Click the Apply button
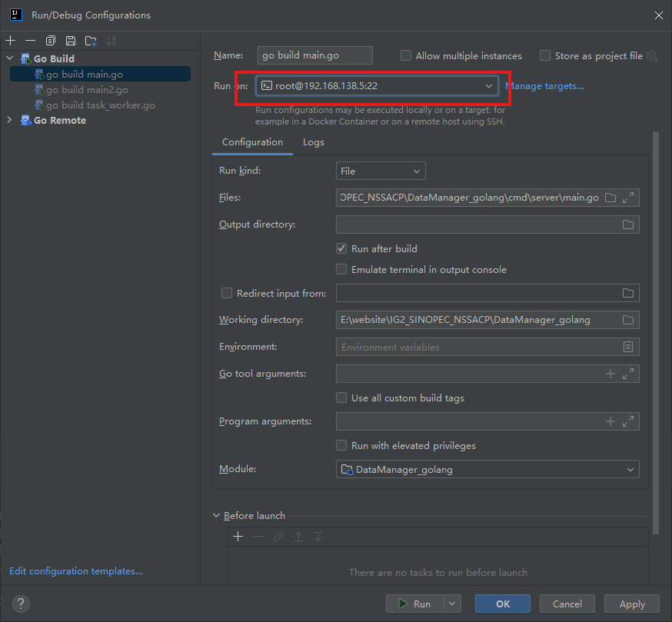Viewport: 672px width, 622px height. pos(631,604)
